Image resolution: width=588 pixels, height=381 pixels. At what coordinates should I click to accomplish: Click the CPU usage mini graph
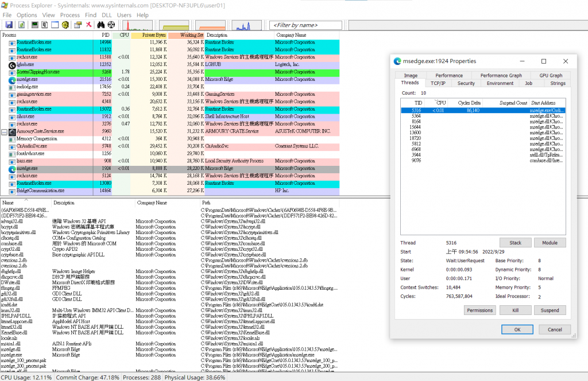pos(137,25)
